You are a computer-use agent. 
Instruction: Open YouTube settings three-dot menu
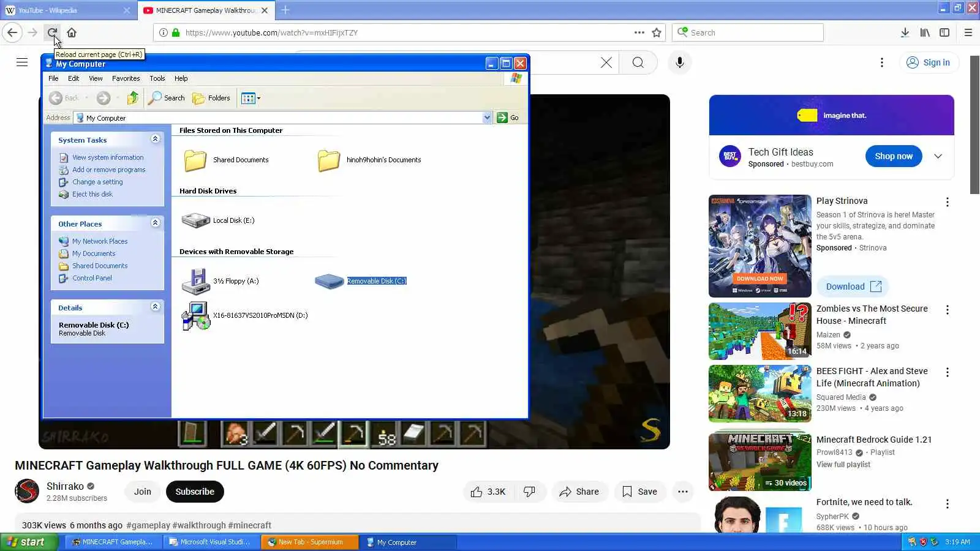pyautogui.click(x=882, y=62)
